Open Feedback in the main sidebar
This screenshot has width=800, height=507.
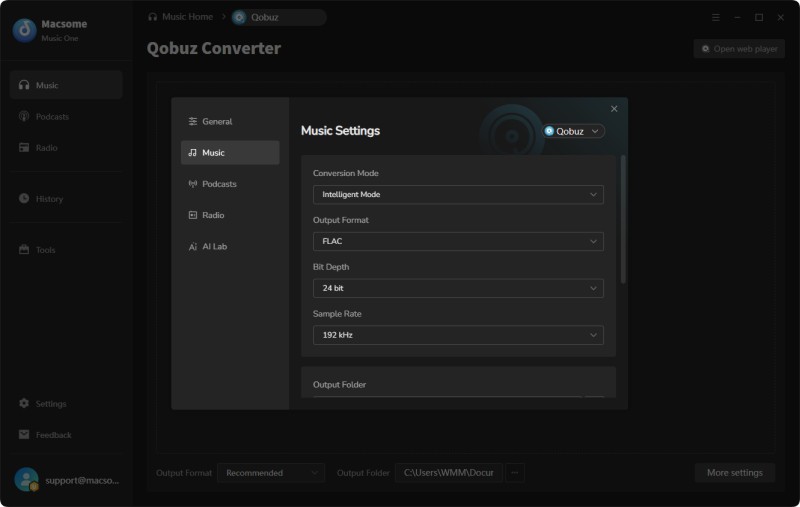(66, 435)
